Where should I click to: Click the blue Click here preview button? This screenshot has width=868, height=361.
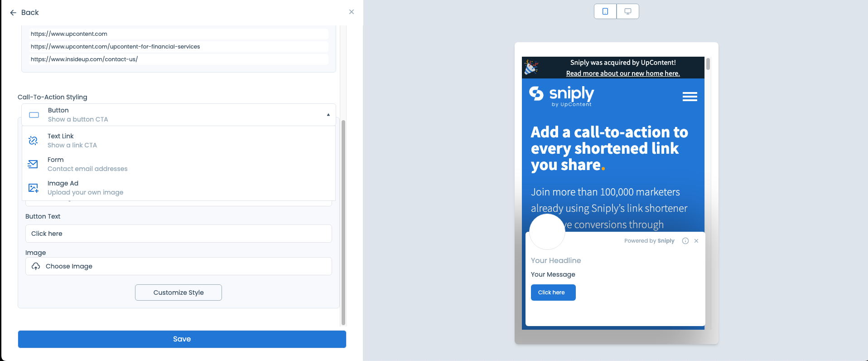553,293
